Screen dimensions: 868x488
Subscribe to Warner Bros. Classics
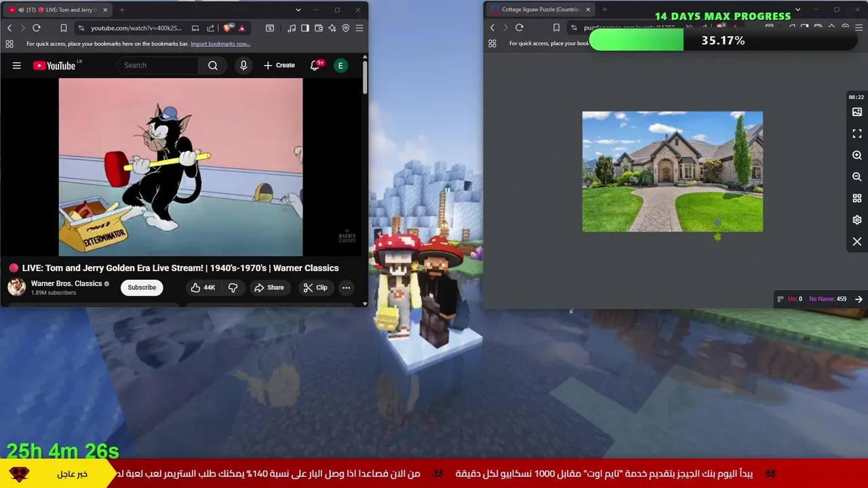tap(142, 287)
